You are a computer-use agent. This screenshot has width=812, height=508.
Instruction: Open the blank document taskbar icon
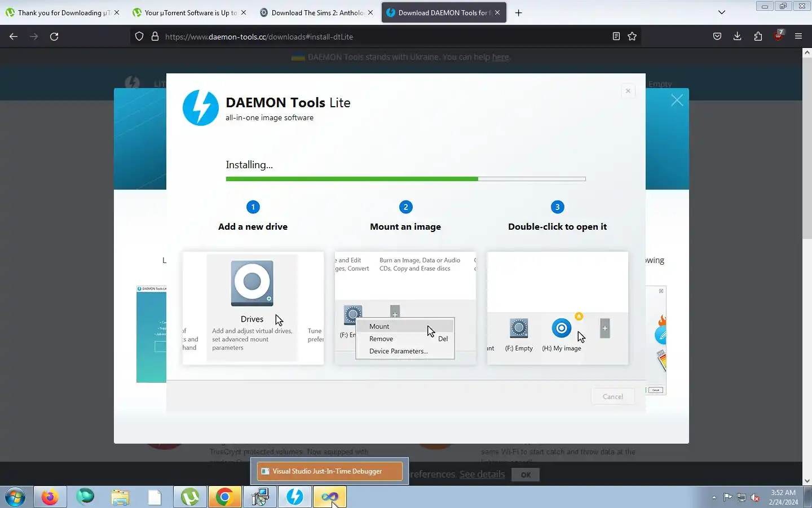click(155, 497)
